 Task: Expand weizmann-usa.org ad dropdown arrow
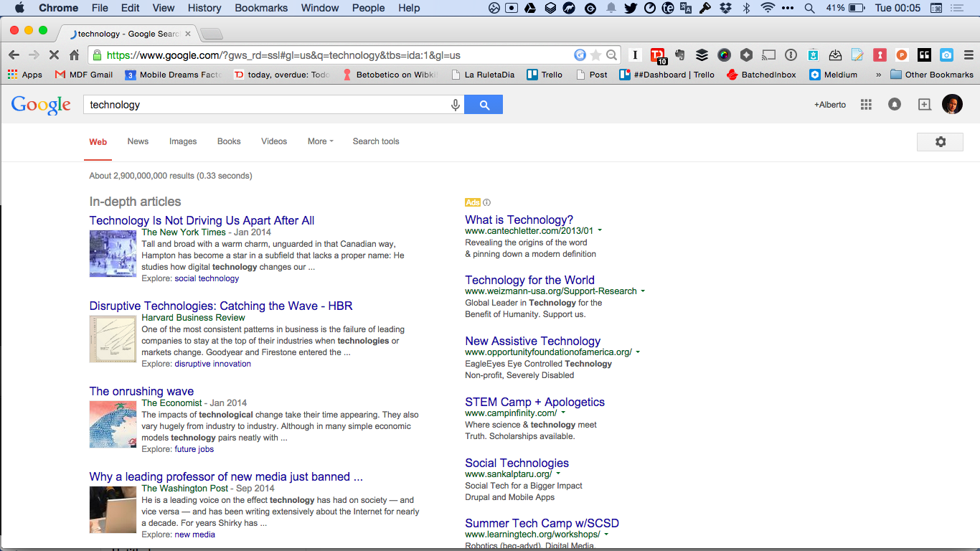coord(643,291)
